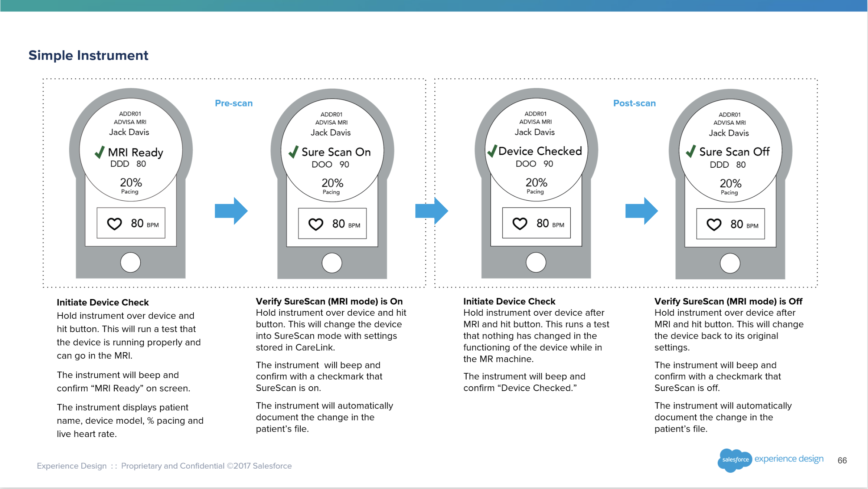Click the heart icon on Sure Scan Off instrument
Screen dimensions: 868x489
click(714, 224)
